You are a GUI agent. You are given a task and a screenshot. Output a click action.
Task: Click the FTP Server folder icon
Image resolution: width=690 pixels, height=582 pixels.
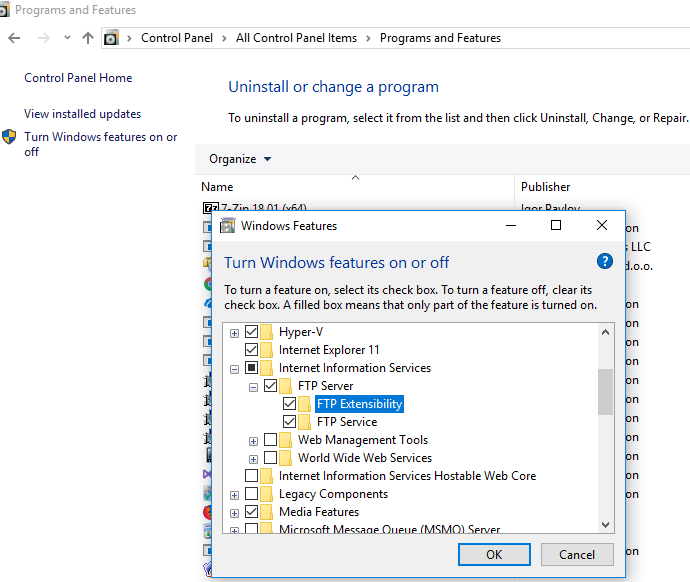coord(286,386)
